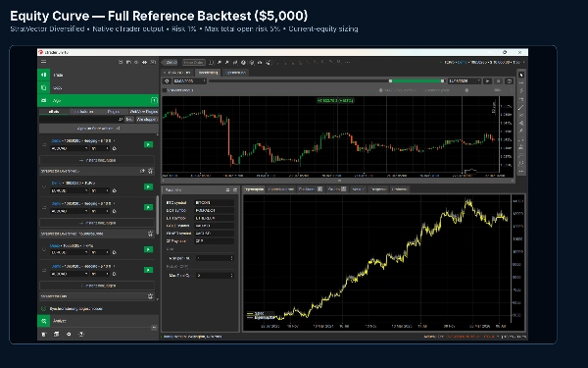
Task: Open the History tab below the chart
Action: 358,189
